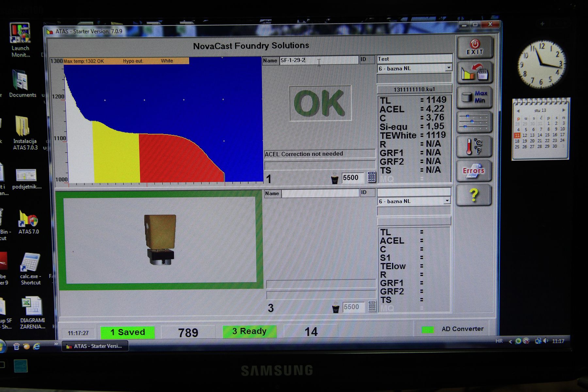Click the TL = 1149 result line
Viewport: 588px width, 392px height.
pyautogui.click(x=413, y=100)
